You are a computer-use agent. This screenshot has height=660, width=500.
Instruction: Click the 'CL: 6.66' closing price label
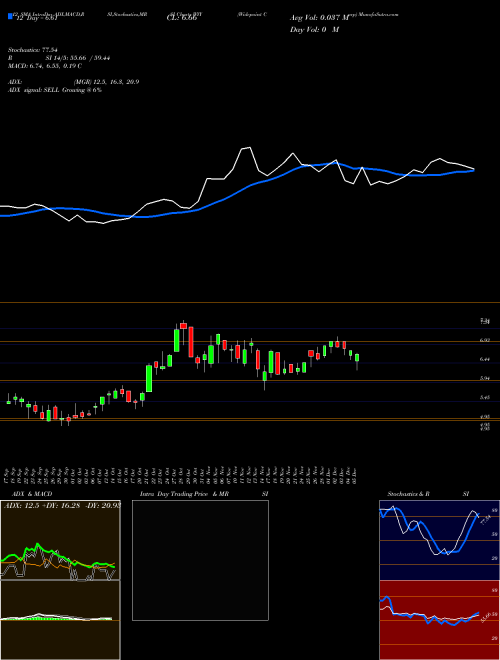point(182,18)
